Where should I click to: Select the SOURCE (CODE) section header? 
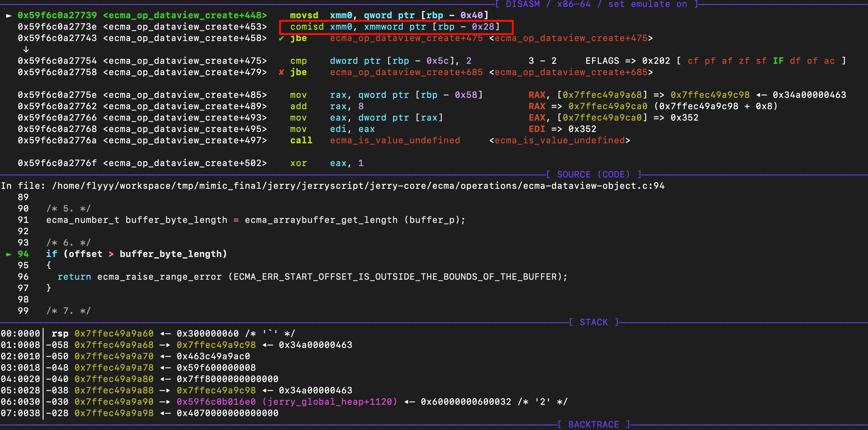(593, 175)
